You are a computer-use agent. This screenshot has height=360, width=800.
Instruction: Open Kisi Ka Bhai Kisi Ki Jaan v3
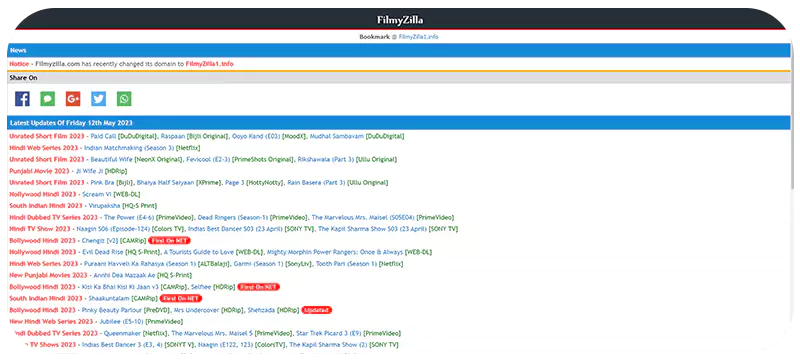click(x=120, y=287)
